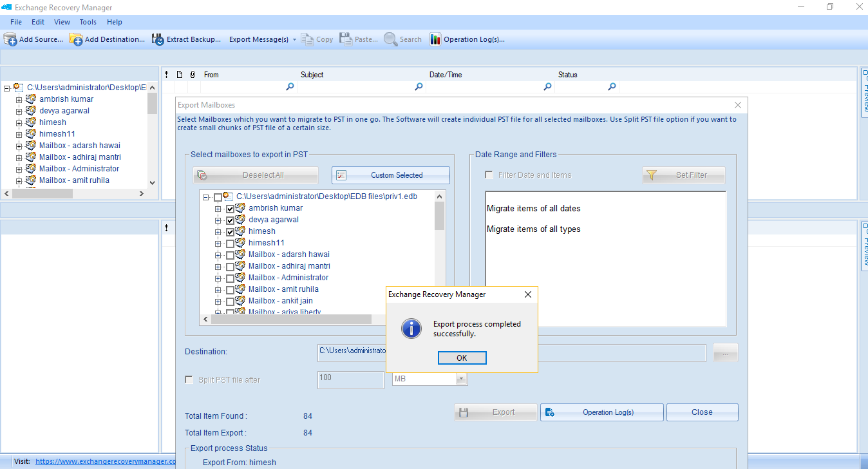Click the Extract Backup toolbar icon
Screen dimensions: 868x469
coord(158,39)
